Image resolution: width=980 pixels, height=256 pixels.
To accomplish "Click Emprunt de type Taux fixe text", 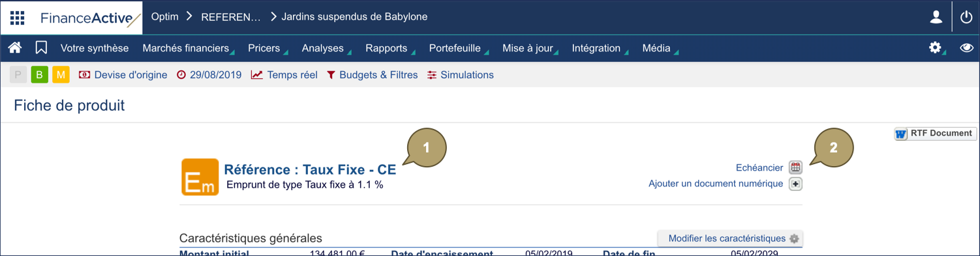I will [305, 185].
